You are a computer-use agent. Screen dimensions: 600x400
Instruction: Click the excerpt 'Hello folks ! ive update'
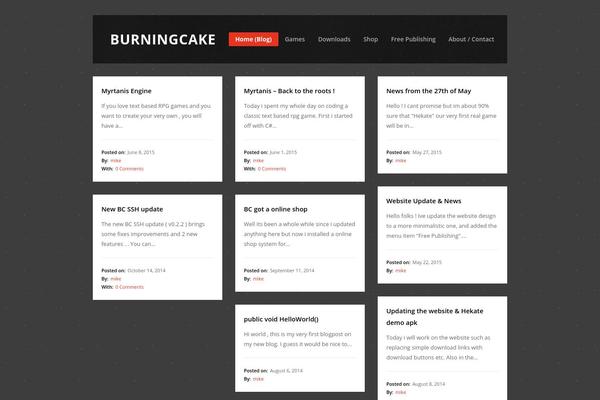point(442,226)
